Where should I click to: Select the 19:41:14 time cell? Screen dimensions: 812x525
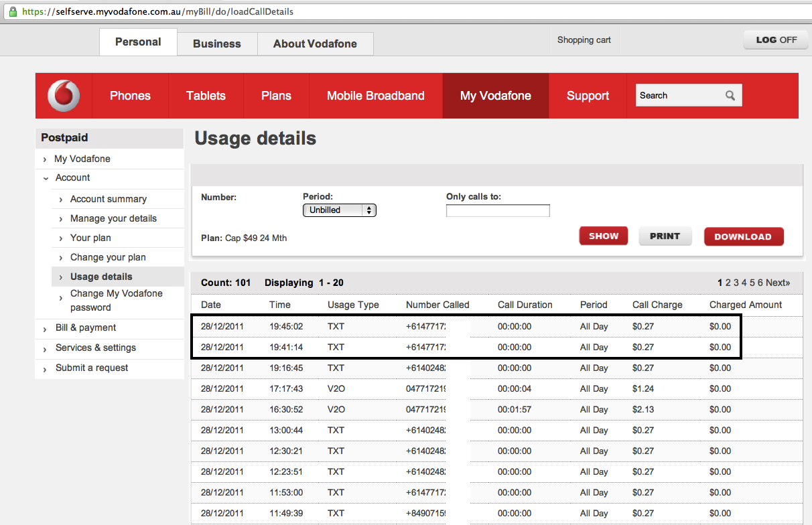(286, 348)
